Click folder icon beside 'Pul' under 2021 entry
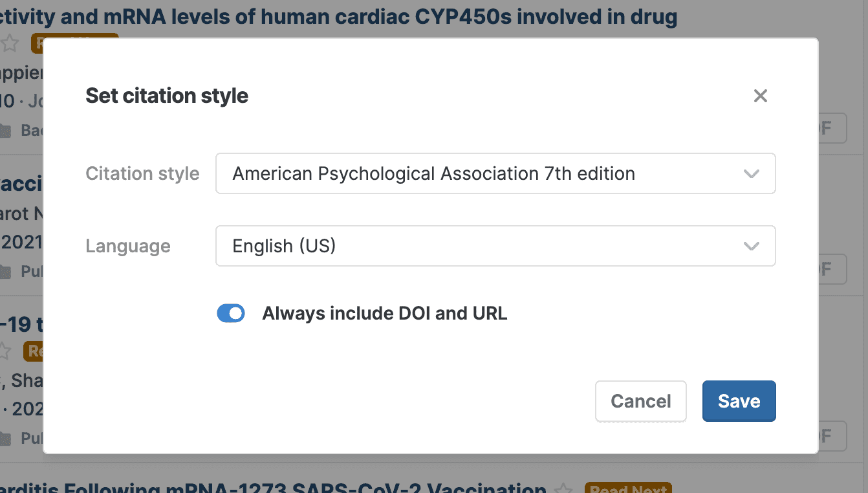The height and width of the screenshot is (493, 868). point(5,272)
